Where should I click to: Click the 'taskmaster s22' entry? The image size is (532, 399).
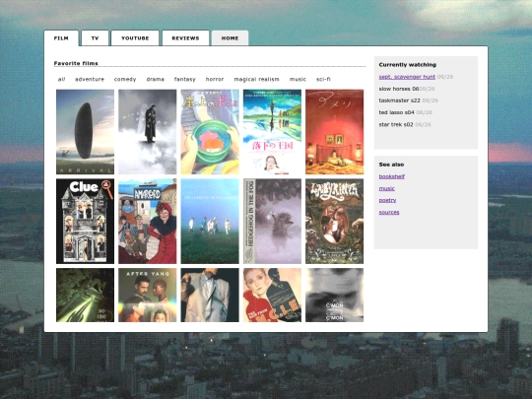tap(399, 100)
